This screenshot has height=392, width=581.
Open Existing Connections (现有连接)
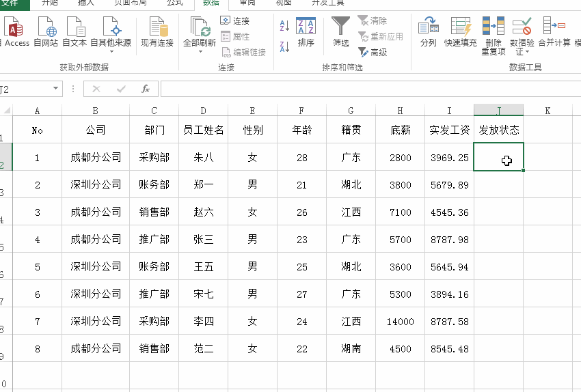click(x=157, y=32)
